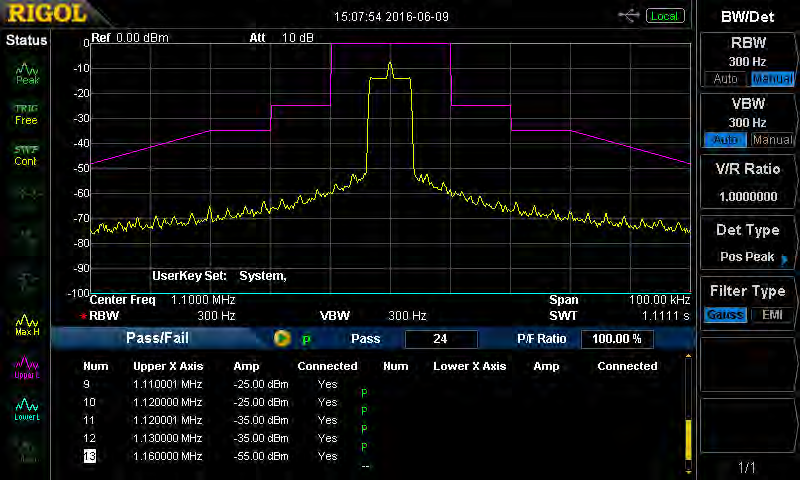The width and height of the screenshot is (800, 480).
Task: Click the 1.110001 MHz frequency value
Action: click(167, 384)
